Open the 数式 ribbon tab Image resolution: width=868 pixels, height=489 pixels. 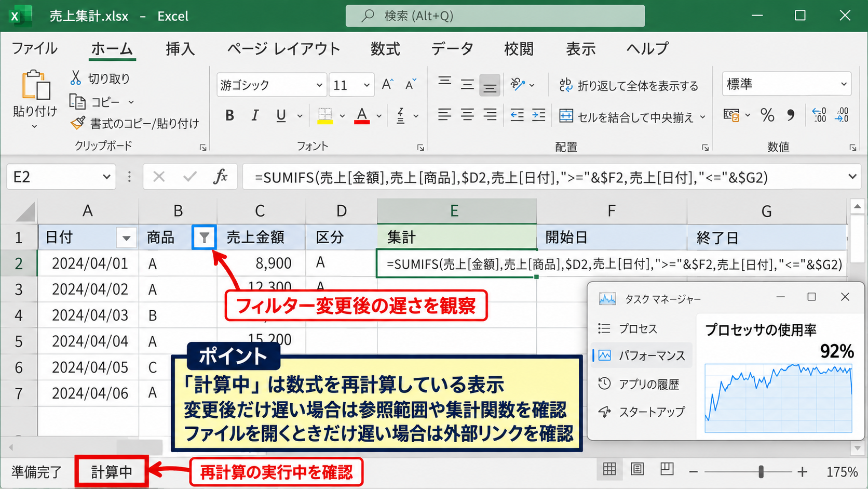tap(385, 49)
